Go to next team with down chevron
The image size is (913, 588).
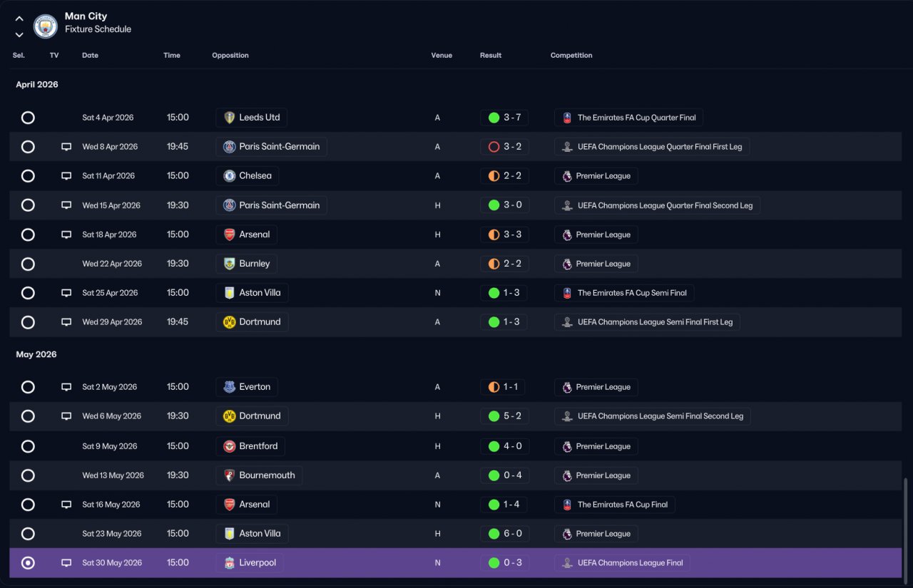point(19,34)
